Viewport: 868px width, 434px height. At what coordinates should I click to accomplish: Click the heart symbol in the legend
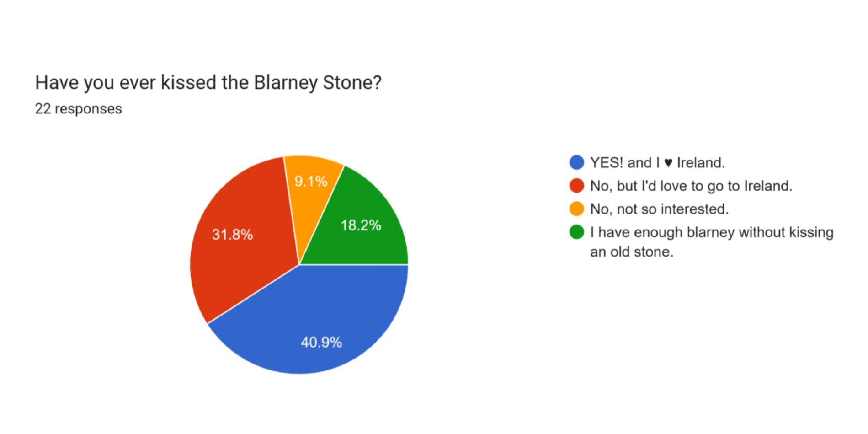[x=668, y=163]
